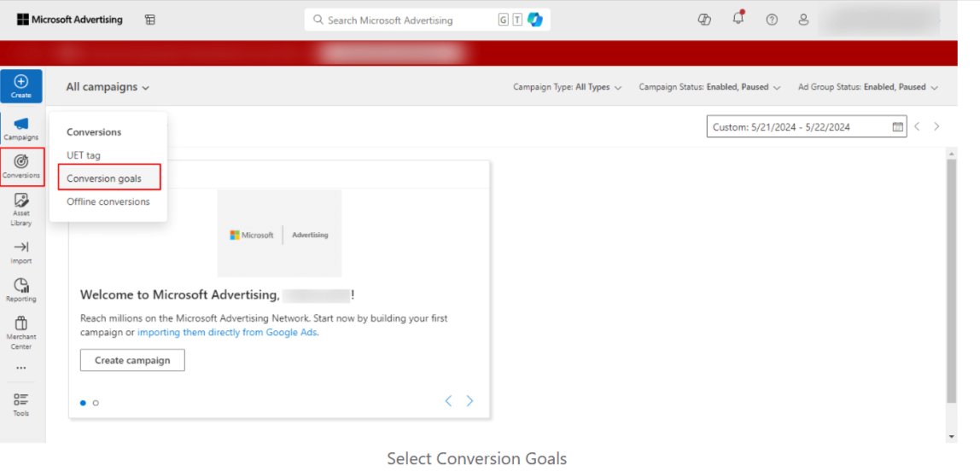Viewport: 980px width, 471px height.
Task: Open the Campaigns megaphone icon
Action: tap(21, 128)
